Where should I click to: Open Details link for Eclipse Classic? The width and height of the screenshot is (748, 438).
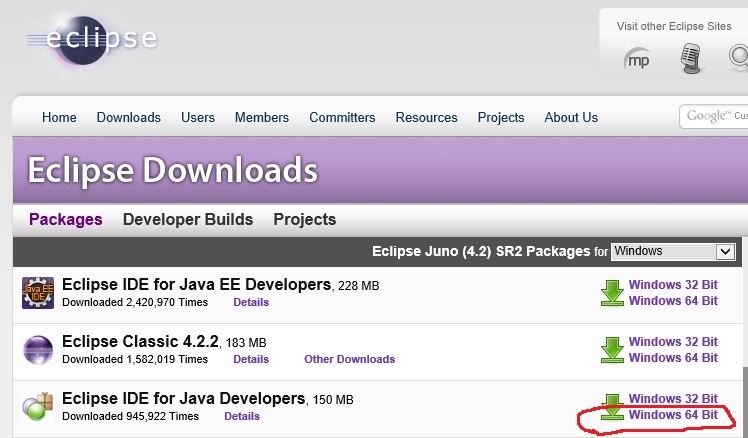pos(251,359)
